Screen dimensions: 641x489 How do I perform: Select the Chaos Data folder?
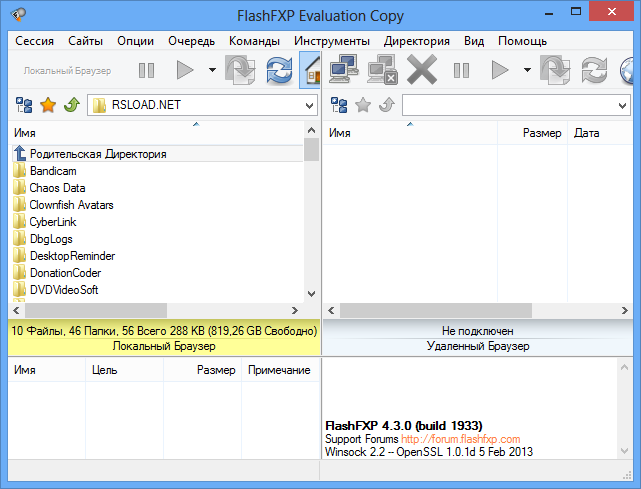click(57, 188)
